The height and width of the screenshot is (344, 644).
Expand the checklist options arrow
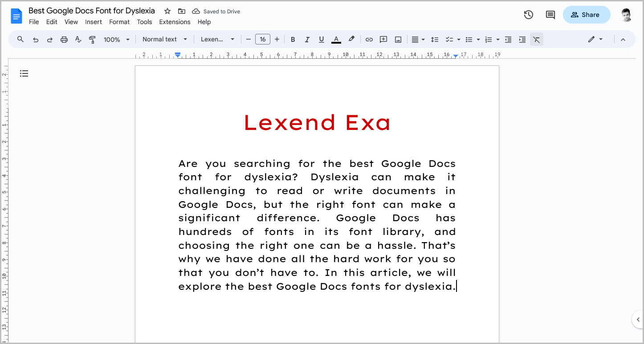click(x=459, y=40)
